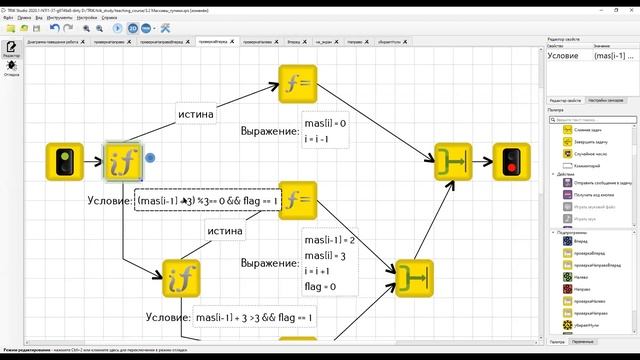Switch to Палитра tab at panel bottom
The height and width of the screenshot is (360, 640).
pyautogui.click(x=557, y=342)
